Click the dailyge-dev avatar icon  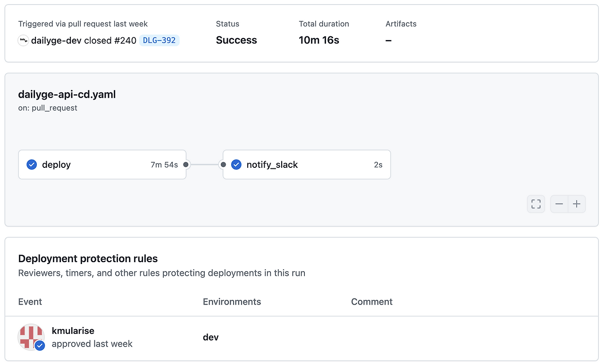point(23,41)
